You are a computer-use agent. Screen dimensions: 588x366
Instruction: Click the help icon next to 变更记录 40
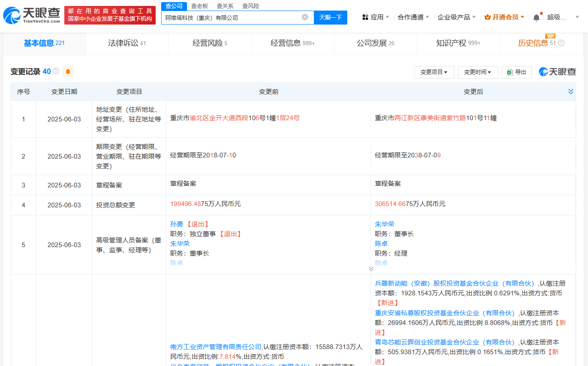(56, 71)
